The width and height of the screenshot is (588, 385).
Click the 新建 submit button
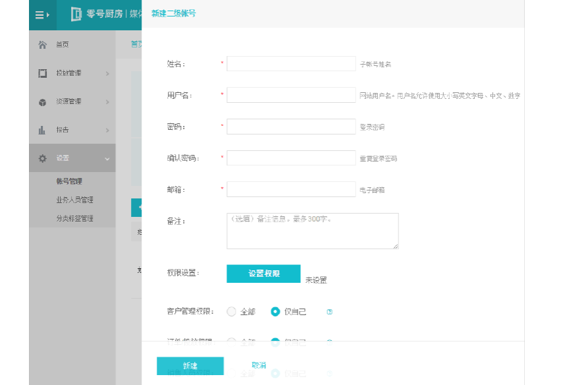click(190, 366)
